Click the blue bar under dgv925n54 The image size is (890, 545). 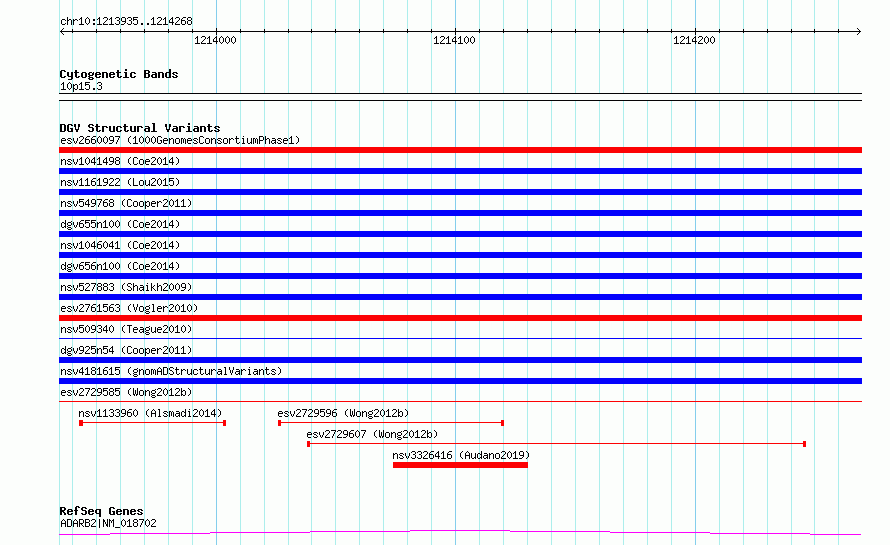[x=460, y=360]
